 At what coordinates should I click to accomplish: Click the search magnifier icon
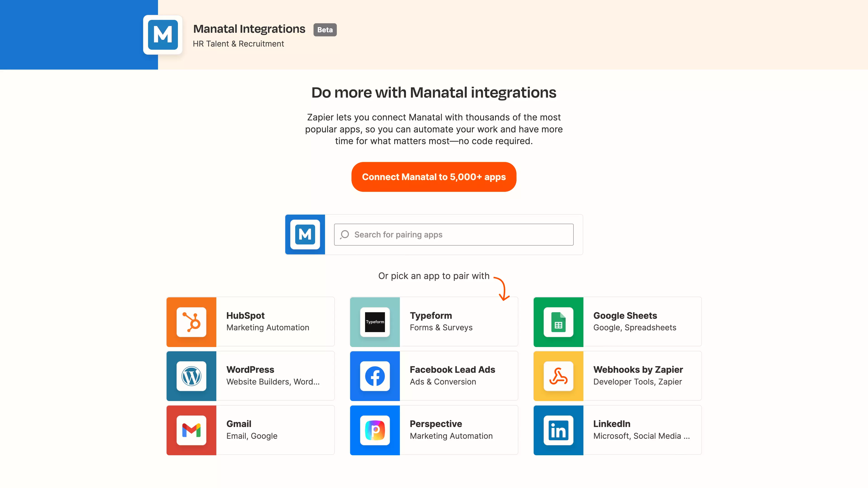(x=344, y=235)
